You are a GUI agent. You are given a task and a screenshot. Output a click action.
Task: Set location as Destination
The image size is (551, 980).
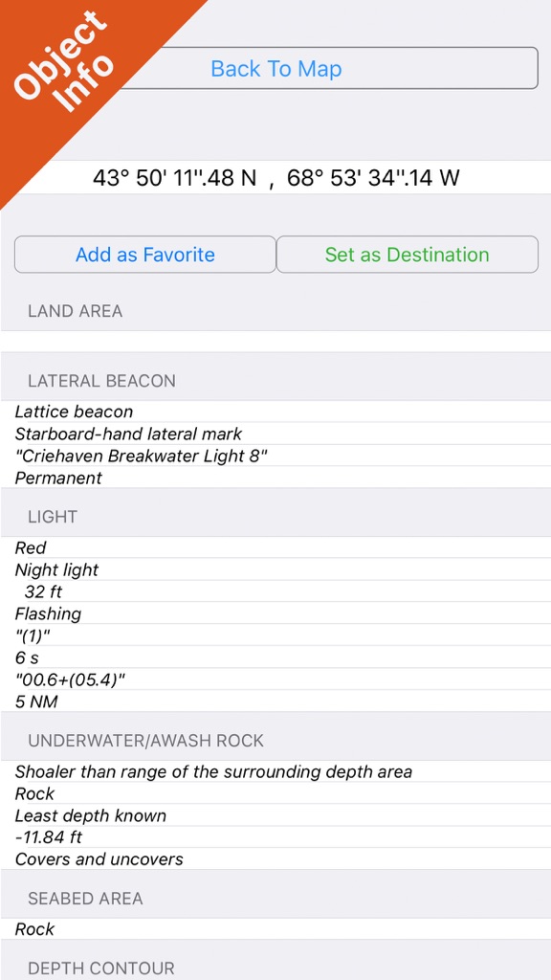(407, 255)
